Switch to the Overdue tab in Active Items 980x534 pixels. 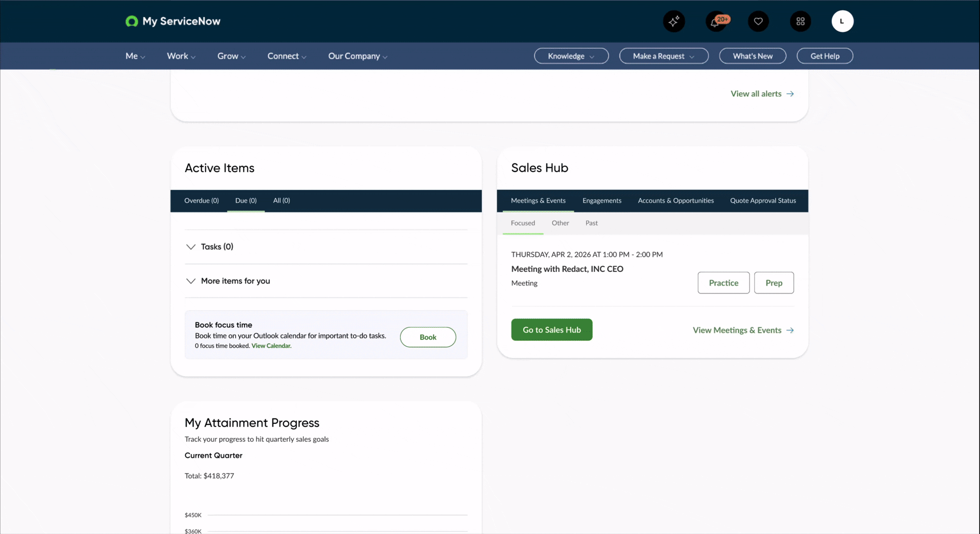point(201,200)
